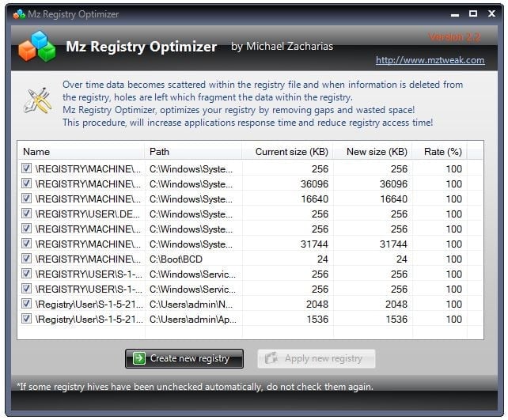This screenshot has width=508, height=420.
Task: Click 24 in the Current size column
Action: (x=323, y=259)
